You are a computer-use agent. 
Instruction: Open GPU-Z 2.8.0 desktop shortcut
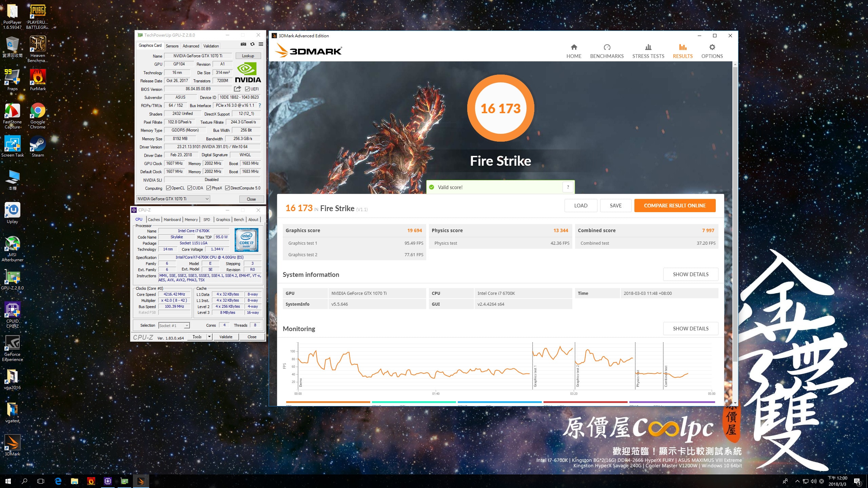tap(13, 280)
